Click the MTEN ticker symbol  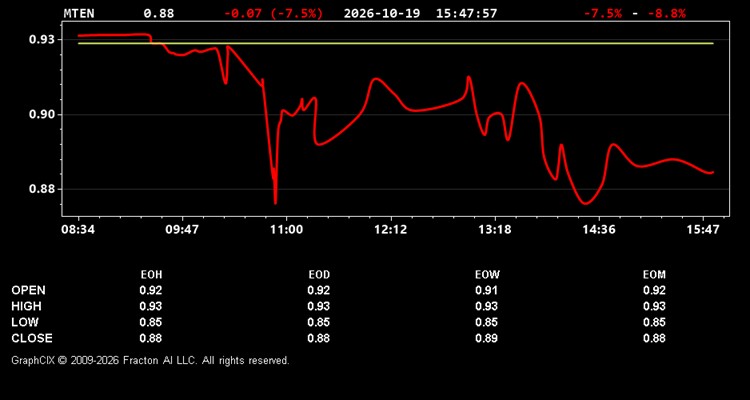pyautogui.click(x=79, y=13)
